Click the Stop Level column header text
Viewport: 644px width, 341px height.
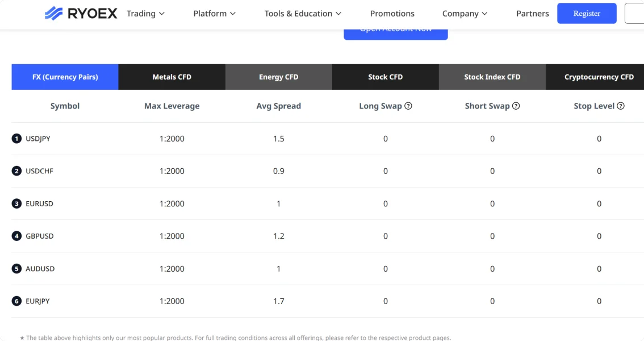pyautogui.click(x=594, y=106)
